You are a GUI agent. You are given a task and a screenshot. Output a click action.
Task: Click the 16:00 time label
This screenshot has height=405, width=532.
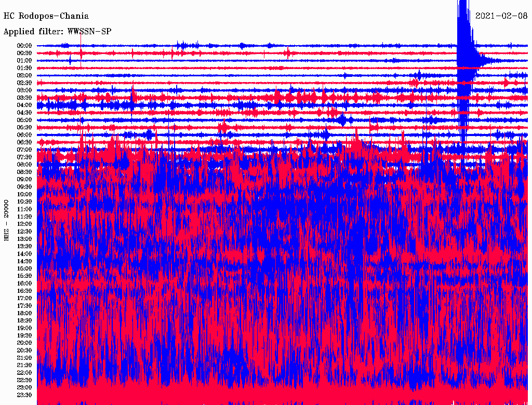coord(24,283)
